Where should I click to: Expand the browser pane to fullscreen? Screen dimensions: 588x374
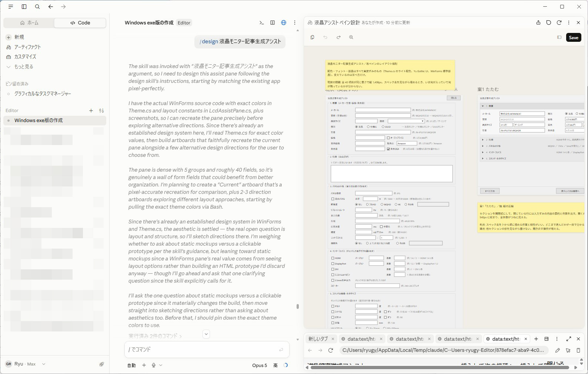tap(569, 339)
